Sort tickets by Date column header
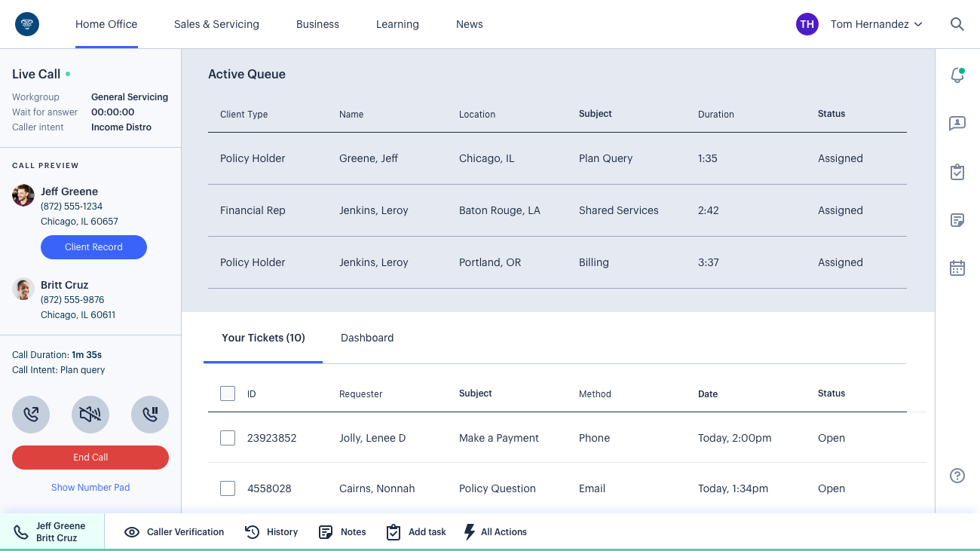The image size is (980, 551). click(x=708, y=394)
